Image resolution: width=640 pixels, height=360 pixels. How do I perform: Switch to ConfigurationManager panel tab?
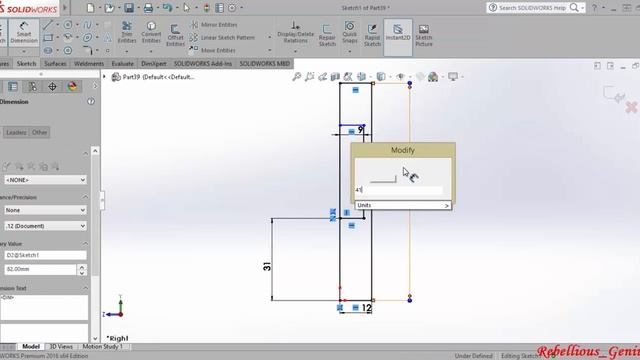tap(33, 87)
